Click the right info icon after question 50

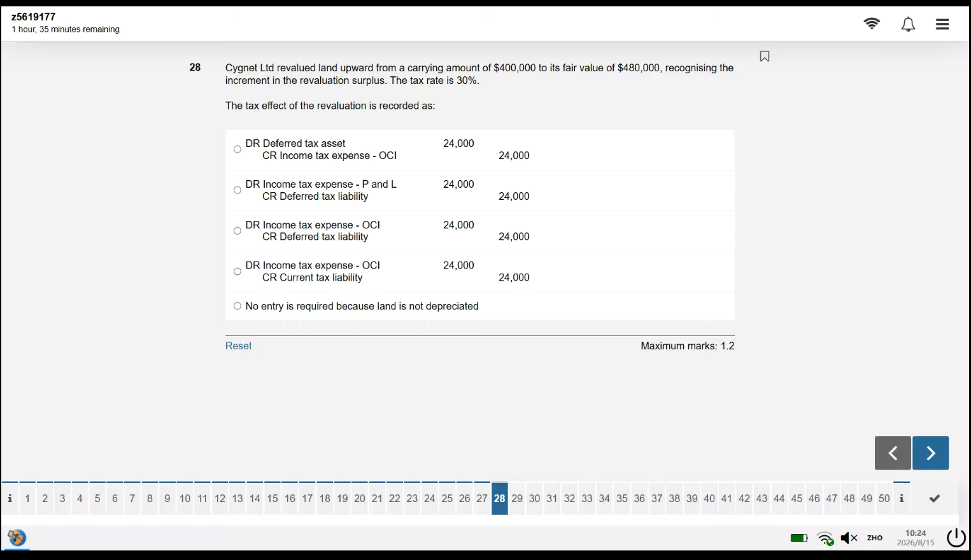click(x=902, y=498)
